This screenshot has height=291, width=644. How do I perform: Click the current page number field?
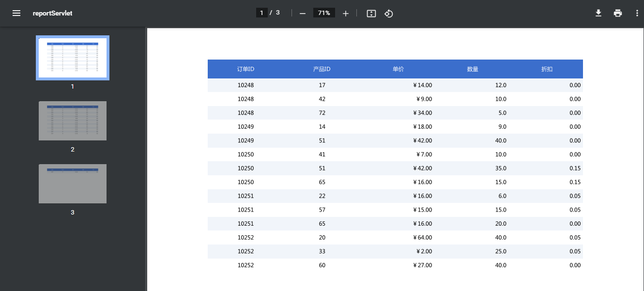click(x=261, y=13)
